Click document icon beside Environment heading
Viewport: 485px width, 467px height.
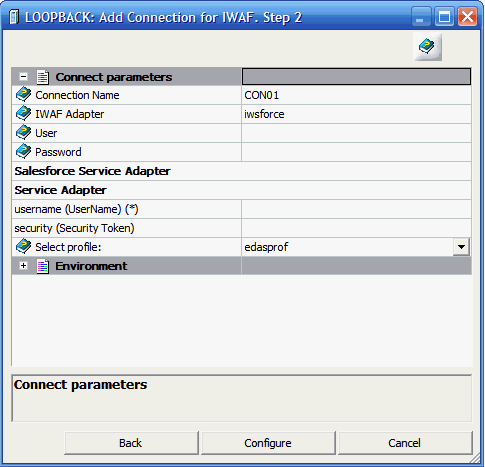(43, 266)
